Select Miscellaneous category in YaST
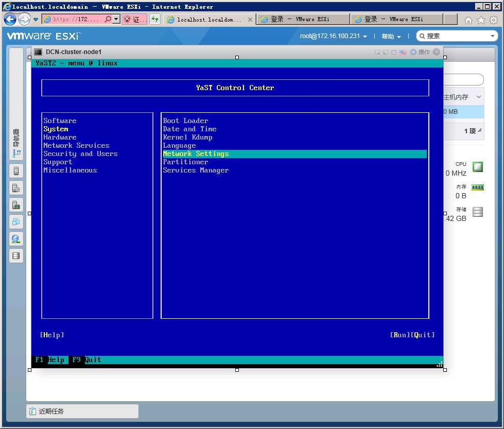The width and height of the screenshot is (504, 429). 70,170
